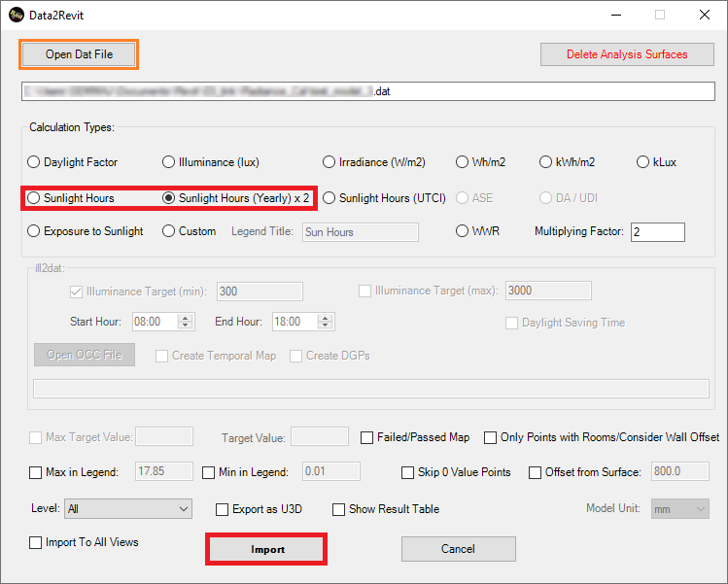728x584 pixels.
Task: Enable Only Points with Rooms/Consider Wall Offset
Action: point(490,438)
